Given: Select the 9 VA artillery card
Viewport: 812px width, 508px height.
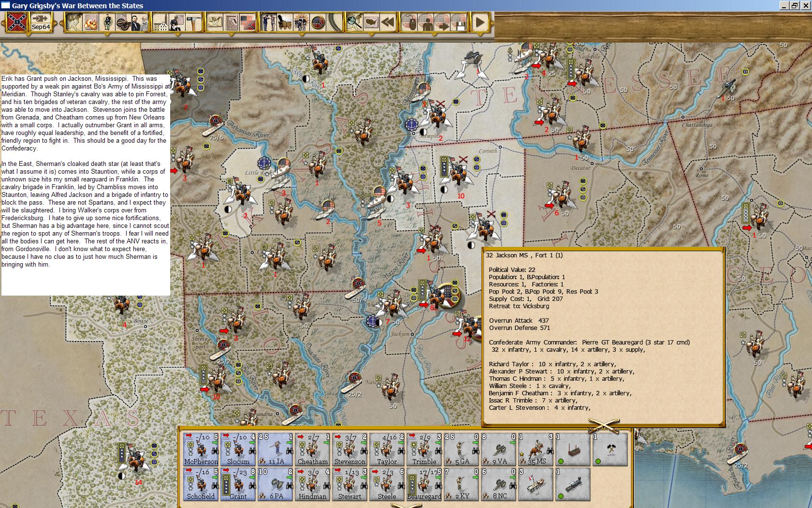Looking at the screenshot, I should pyautogui.click(x=499, y=449).
